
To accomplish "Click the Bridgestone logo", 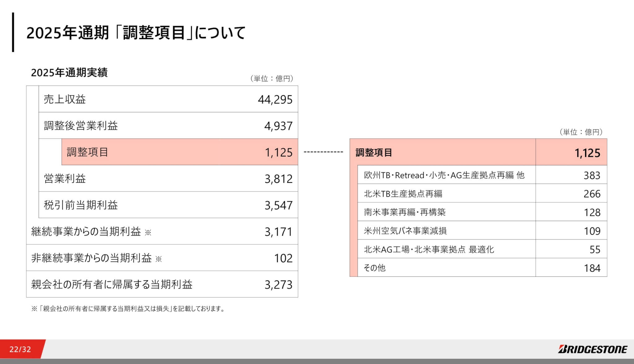I will 593,349.
